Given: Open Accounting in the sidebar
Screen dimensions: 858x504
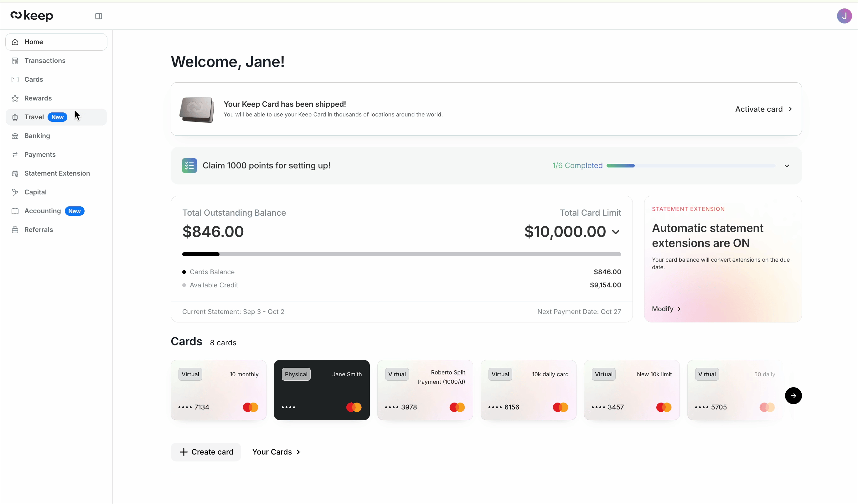Looking at the screenshot, I should coord(43,211).
